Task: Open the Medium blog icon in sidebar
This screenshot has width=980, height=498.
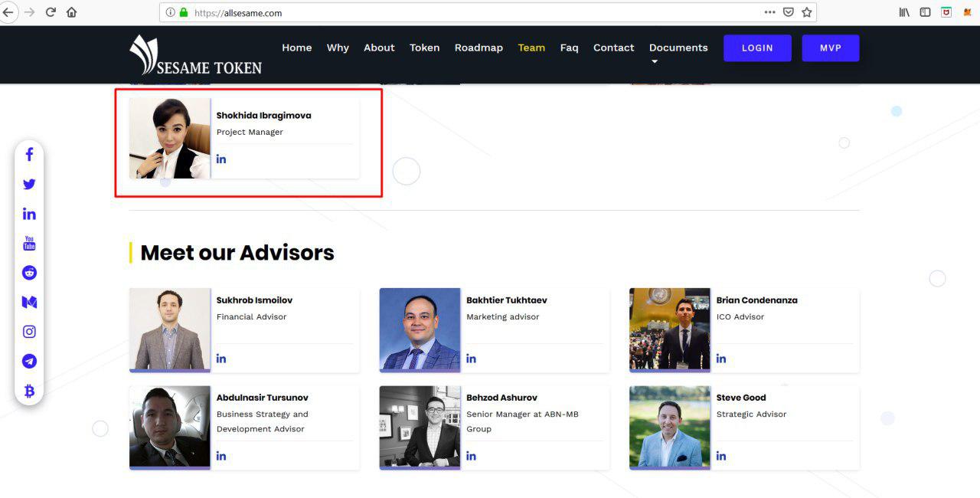Action: pyautogui.click(x=29, y=303)
